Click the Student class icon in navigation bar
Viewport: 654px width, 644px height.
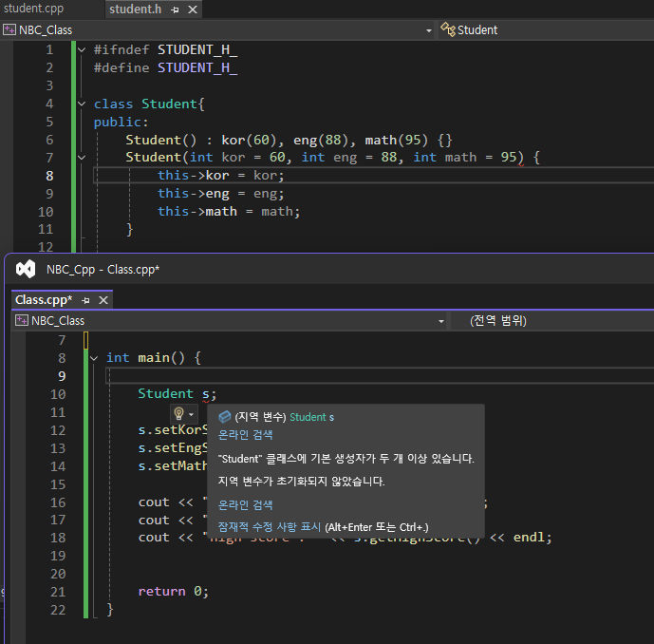448,29
